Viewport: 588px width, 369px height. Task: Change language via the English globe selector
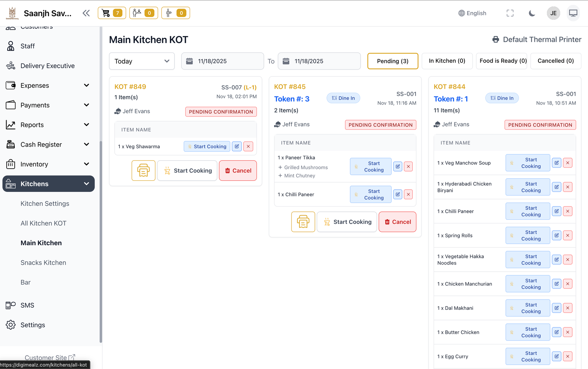472,13
